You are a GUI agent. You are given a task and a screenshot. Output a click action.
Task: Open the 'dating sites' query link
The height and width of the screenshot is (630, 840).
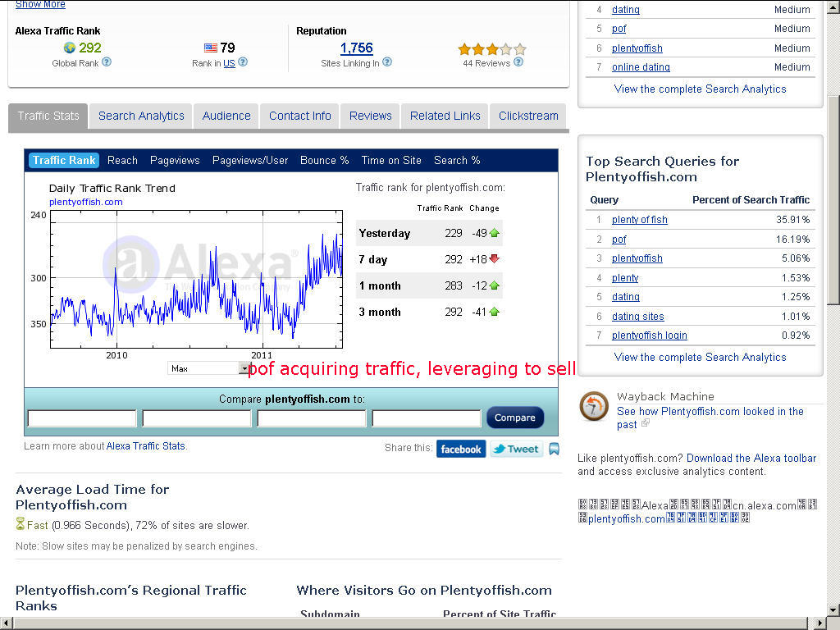[x=638, y=317]
